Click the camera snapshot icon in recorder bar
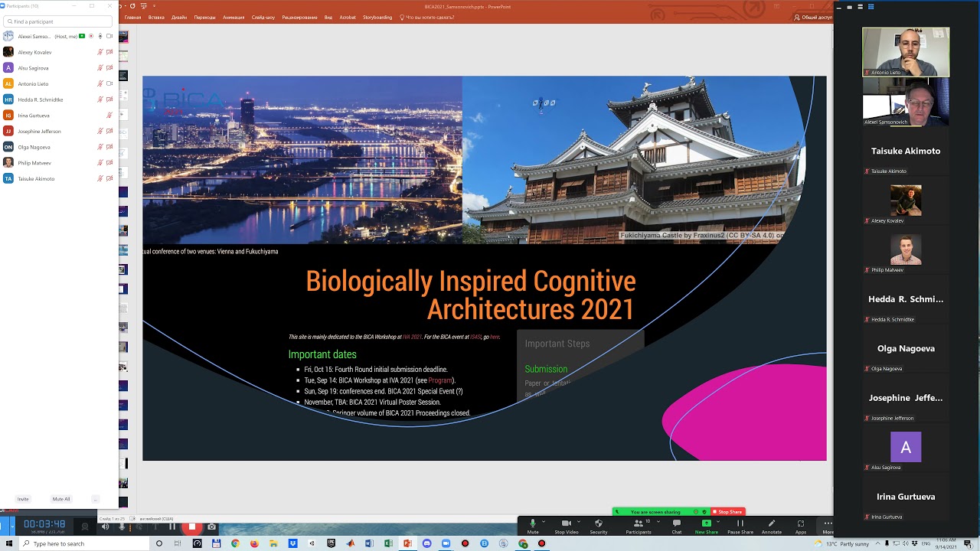The width and height of the screenshot is (980, 551). (211, 527)
